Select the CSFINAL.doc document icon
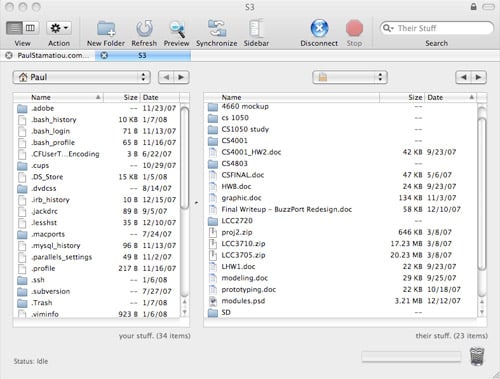The height and width of the screenshot is (379, 500). pyautogui.click(x=213, y=175)
